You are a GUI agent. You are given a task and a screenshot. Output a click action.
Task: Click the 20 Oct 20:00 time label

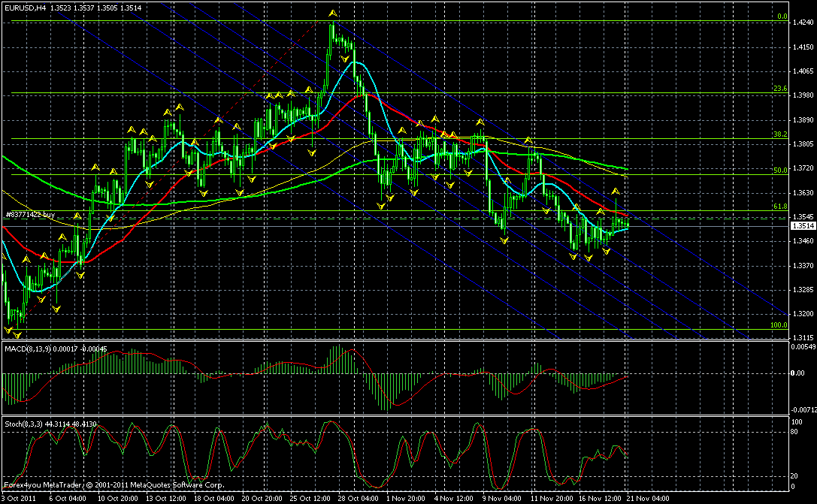point(262,498)
